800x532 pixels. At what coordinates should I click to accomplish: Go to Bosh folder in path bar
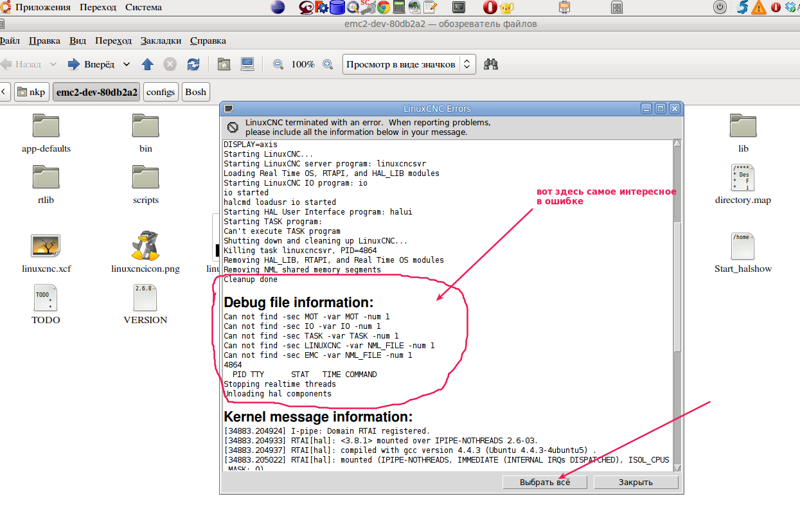(195, 92)
